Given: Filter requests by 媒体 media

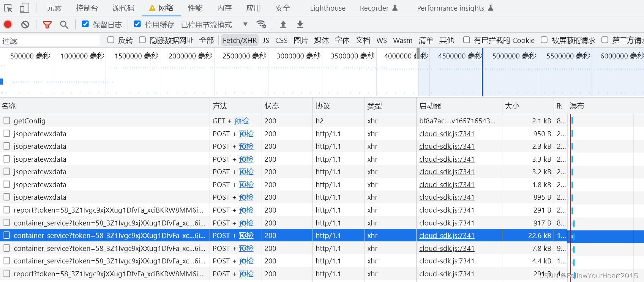Looking at the screenshot, I should (x=321, y=40).
